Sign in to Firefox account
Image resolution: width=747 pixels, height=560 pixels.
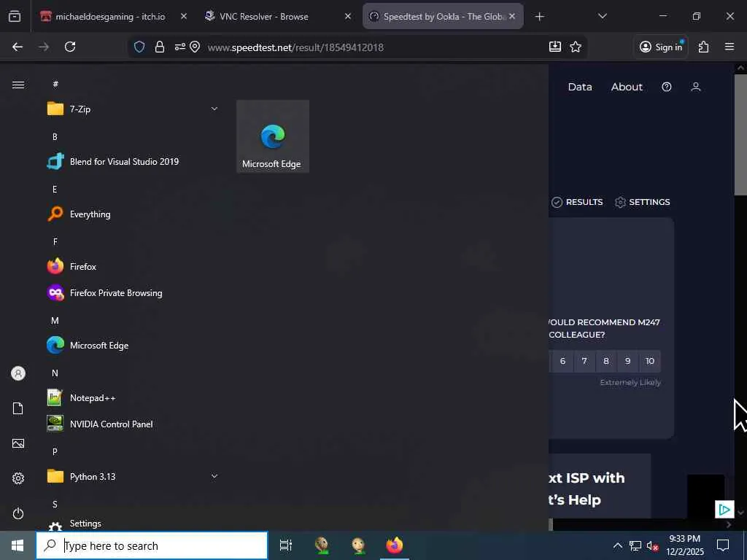[x=661, y=47]
